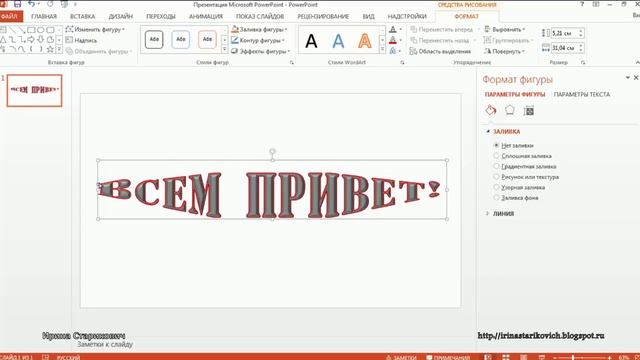Open the 'Анимация' ribbon tab

tap(206, 16)
